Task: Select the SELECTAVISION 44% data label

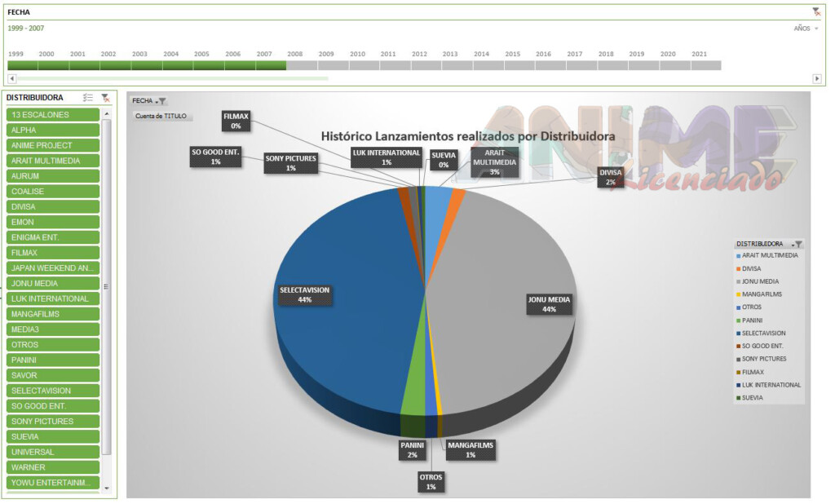Action: click(305, 295)
